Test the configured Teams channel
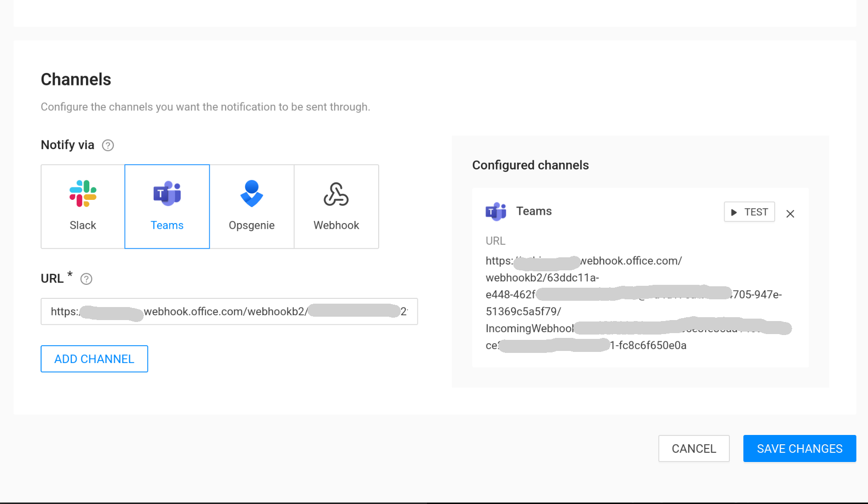The image size is (868, 504). coord(749,212)
